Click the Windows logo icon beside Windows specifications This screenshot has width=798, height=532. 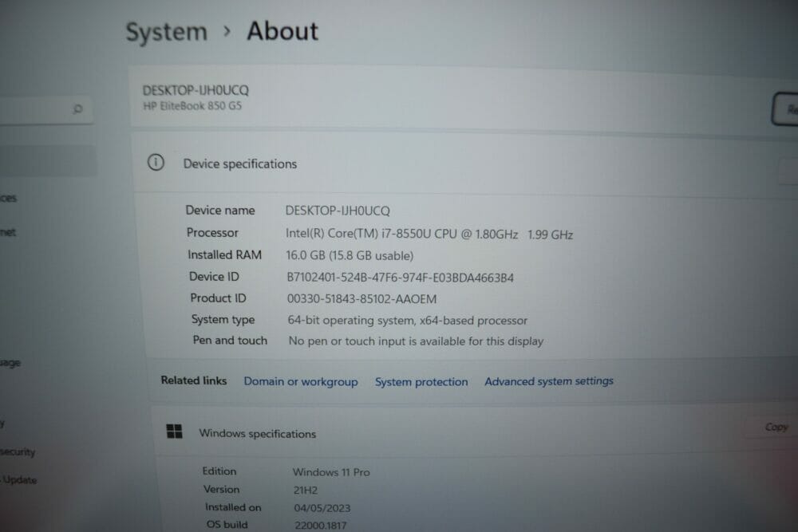[x=175, y=432]
